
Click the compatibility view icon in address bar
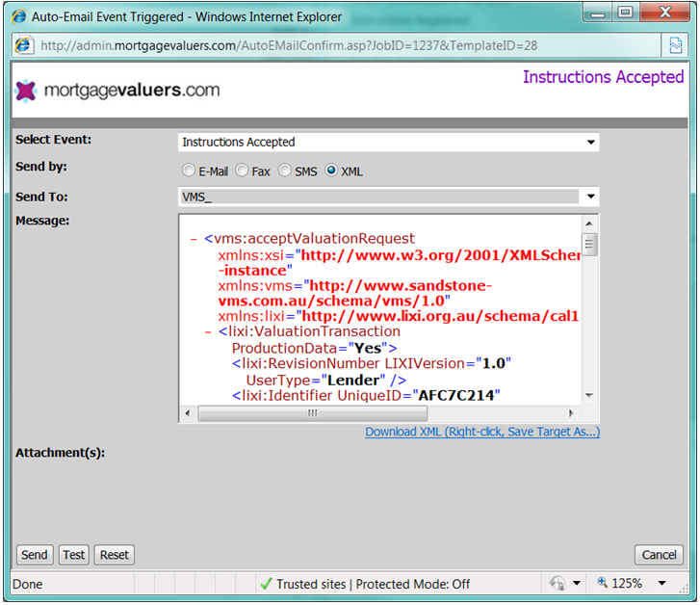pos(675,45)
